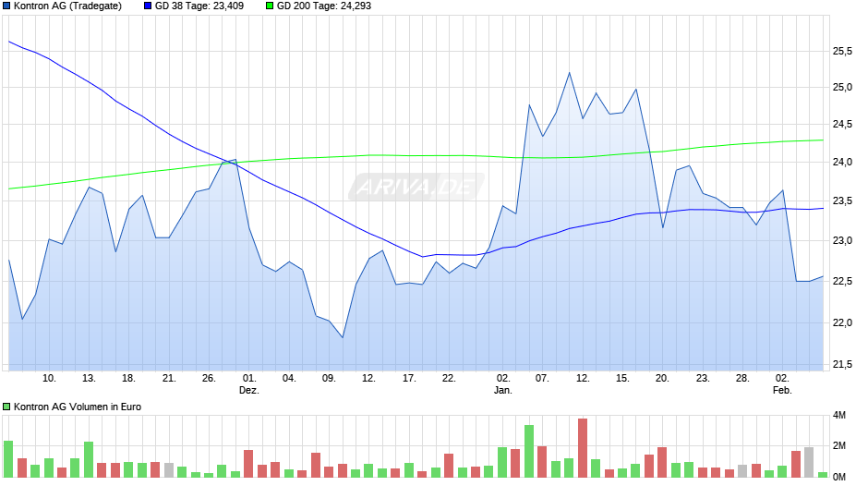Click the 23,5 price axis label
Screen dimensions: 868x486
[x=842, y=201]
